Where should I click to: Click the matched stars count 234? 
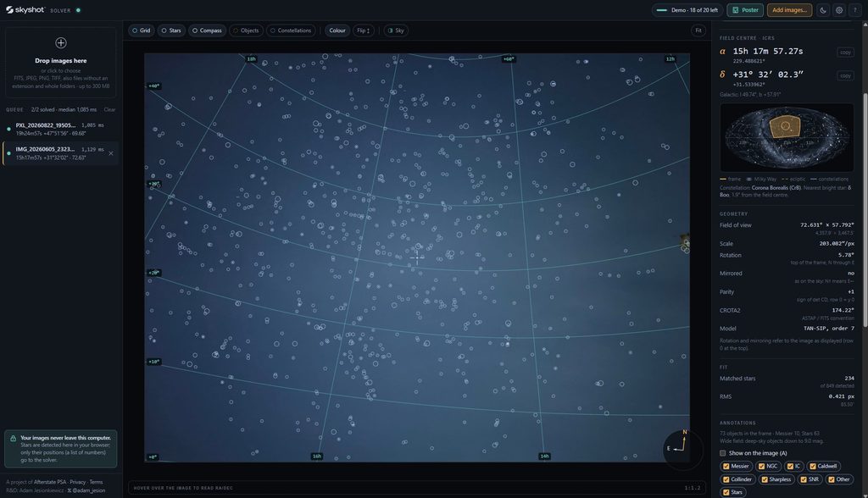point(849,379)
